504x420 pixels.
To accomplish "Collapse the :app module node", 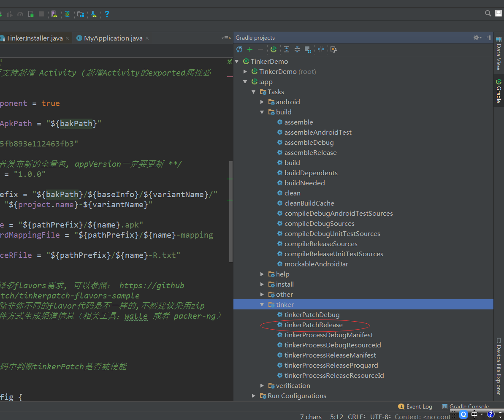I will tap(245, 81).
